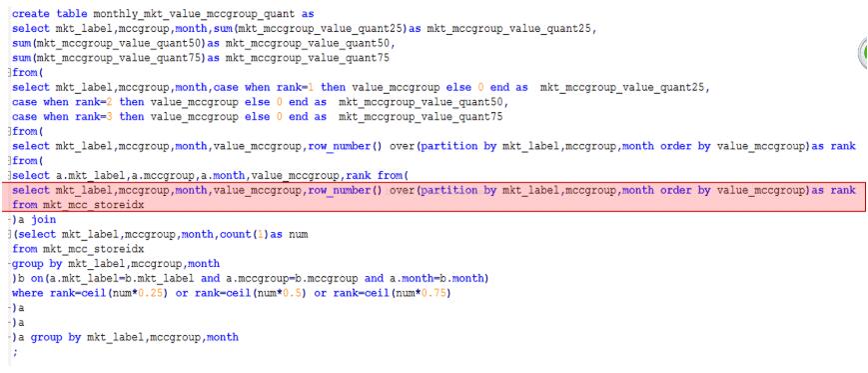This screenshot has height=373, width=868.
Task: Click 'a.mccgroup=b.mccgroup' join condition
Action: click(292, 278)
